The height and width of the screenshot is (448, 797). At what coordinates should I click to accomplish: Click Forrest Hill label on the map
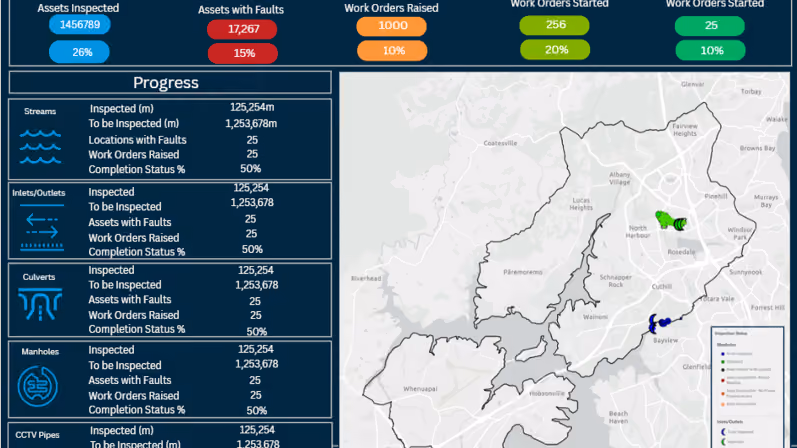768,308
